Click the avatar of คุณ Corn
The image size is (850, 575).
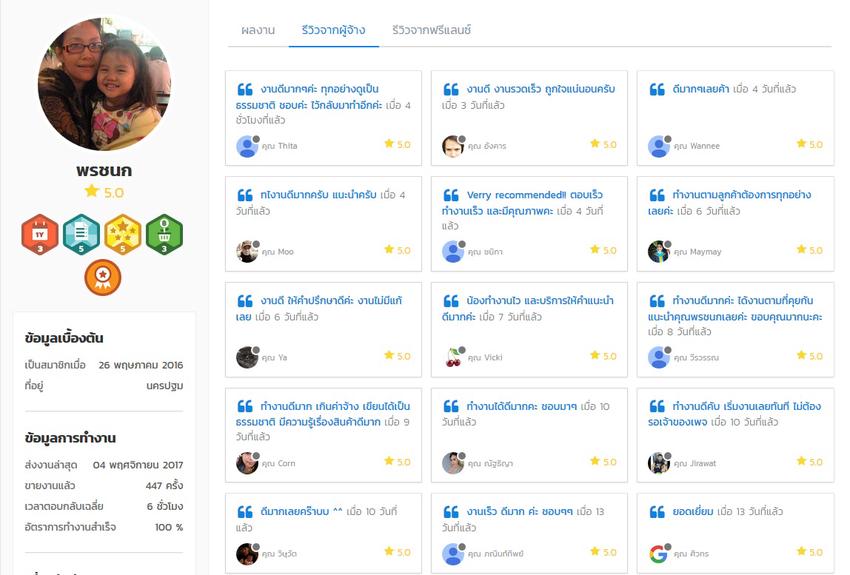pos(247,463)
